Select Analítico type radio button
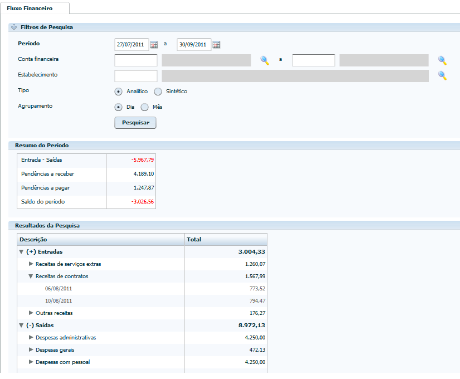The height and width of the screenshot is (379, 460). (118, 91)
